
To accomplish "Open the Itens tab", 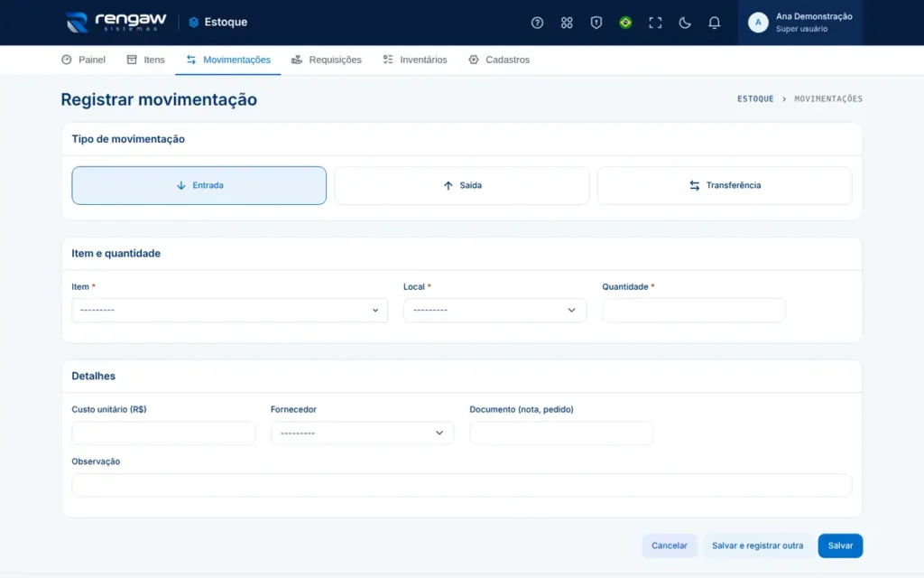I will [145, 60].
